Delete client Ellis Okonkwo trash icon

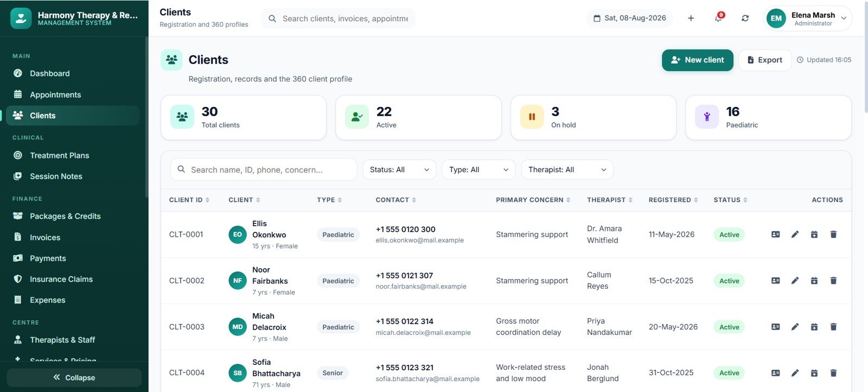(x=833, y=235)
